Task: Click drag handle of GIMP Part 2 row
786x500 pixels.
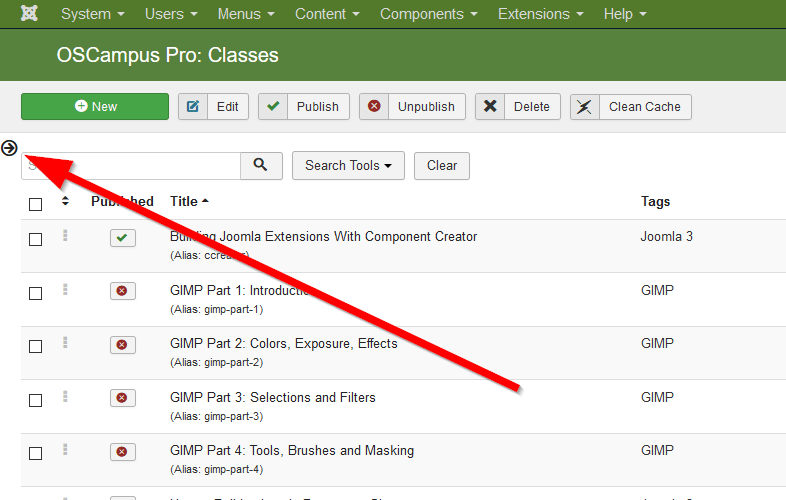Action: (65, 343)
